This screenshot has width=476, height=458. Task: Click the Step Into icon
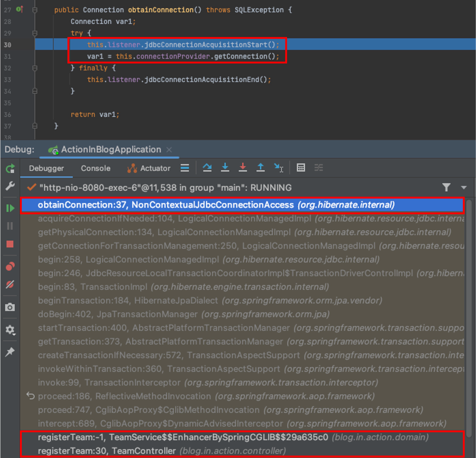(225, 167)
